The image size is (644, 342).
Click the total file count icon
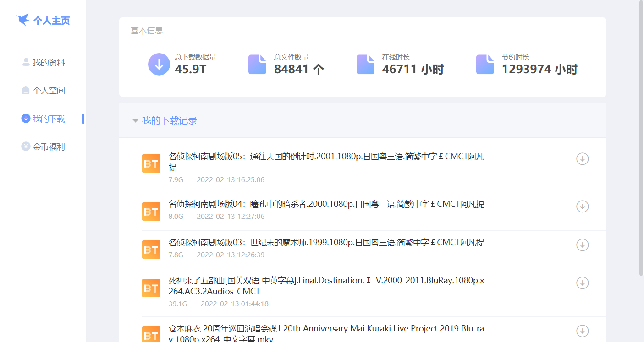pyautogui.click(x=257, y=64)
